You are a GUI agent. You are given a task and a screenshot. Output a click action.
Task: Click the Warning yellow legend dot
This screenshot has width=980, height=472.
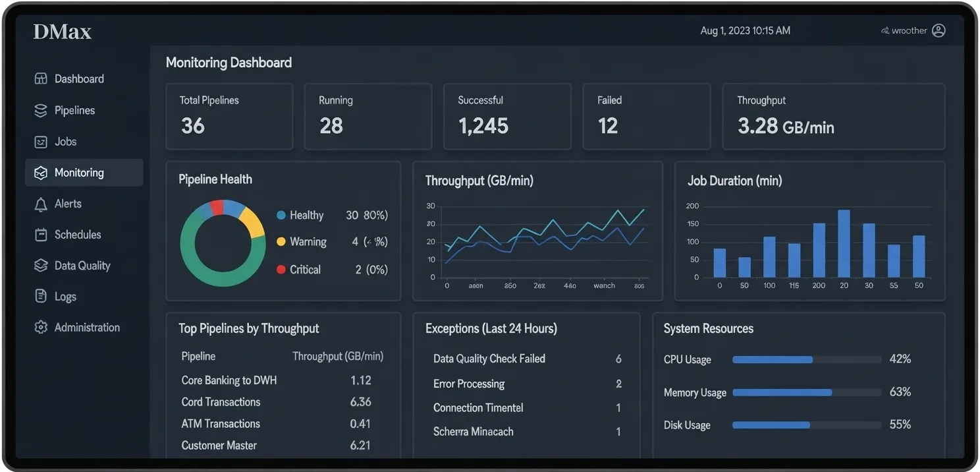(x=281, y=242)
